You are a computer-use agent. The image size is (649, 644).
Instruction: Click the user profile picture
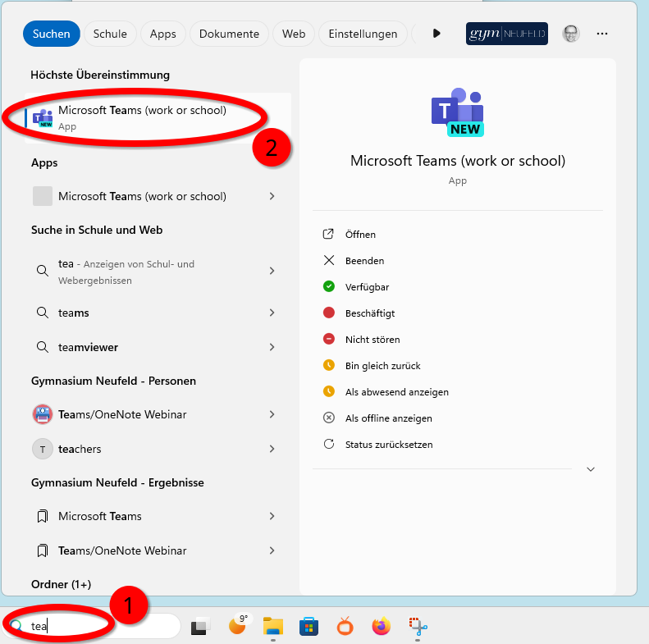[x=571, y=34]
